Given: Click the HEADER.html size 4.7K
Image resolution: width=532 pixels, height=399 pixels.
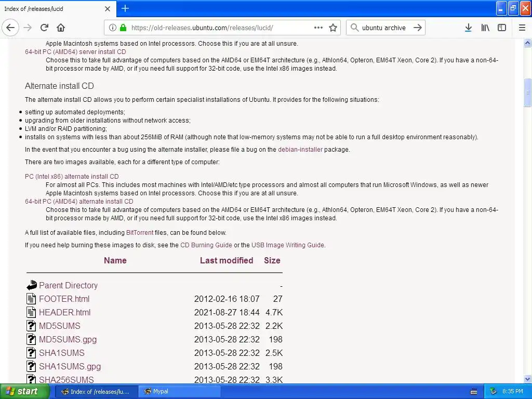Looking at the screenshot, I should tap(274, 312).
